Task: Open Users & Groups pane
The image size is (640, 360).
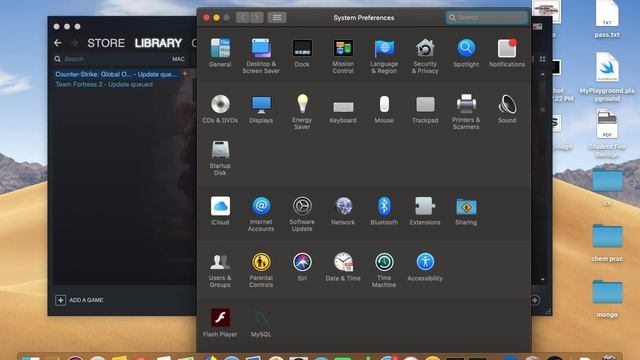Action: coord(220,270)
